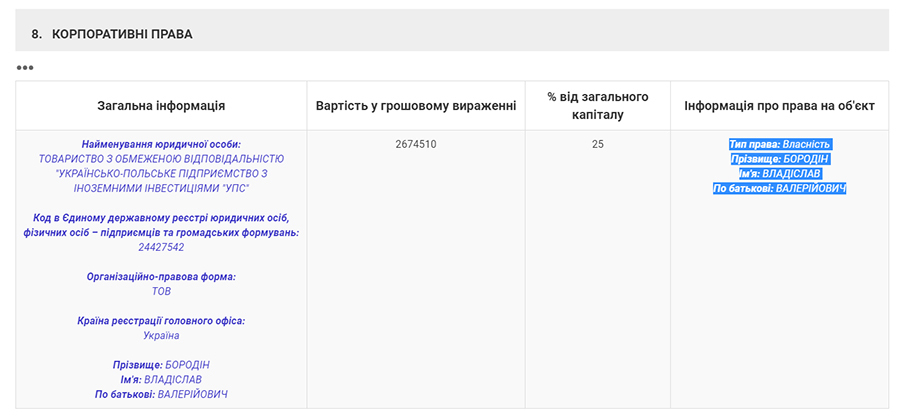Click the highlighted 'По батькові: ВАЛЕРІЙОВИЧ' line
Image resolution: width=900 pixels, height=419 pixels.
coord(779,188)
